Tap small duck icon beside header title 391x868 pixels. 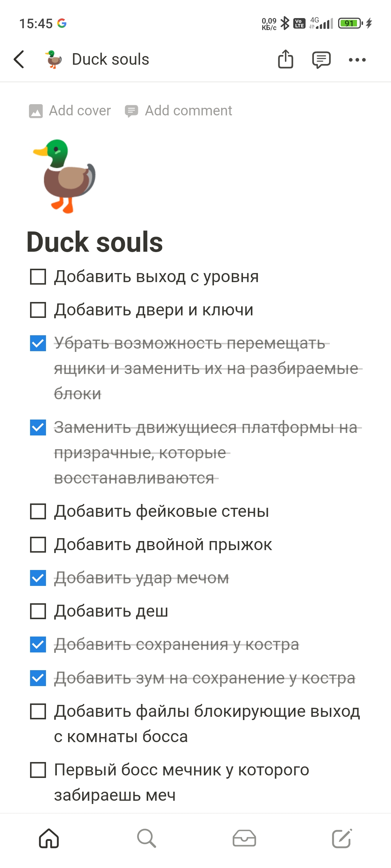[54, 59]
